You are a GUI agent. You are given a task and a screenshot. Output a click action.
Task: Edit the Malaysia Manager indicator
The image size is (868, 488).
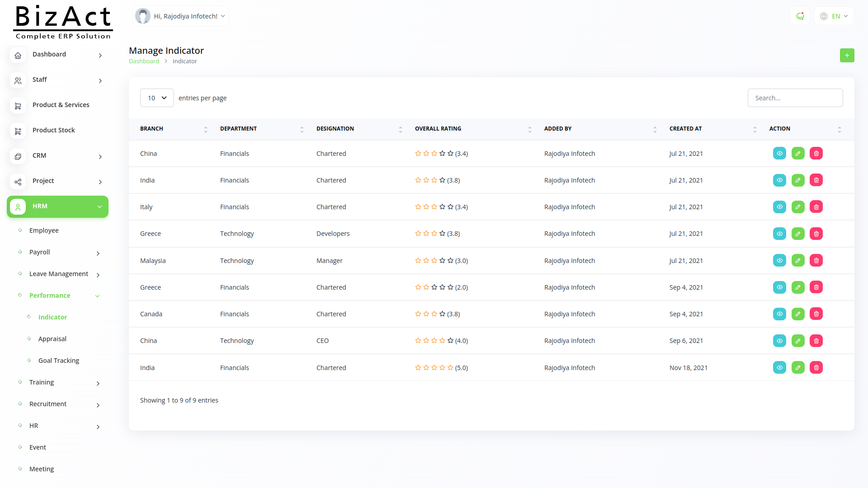[x=798, y=260]
